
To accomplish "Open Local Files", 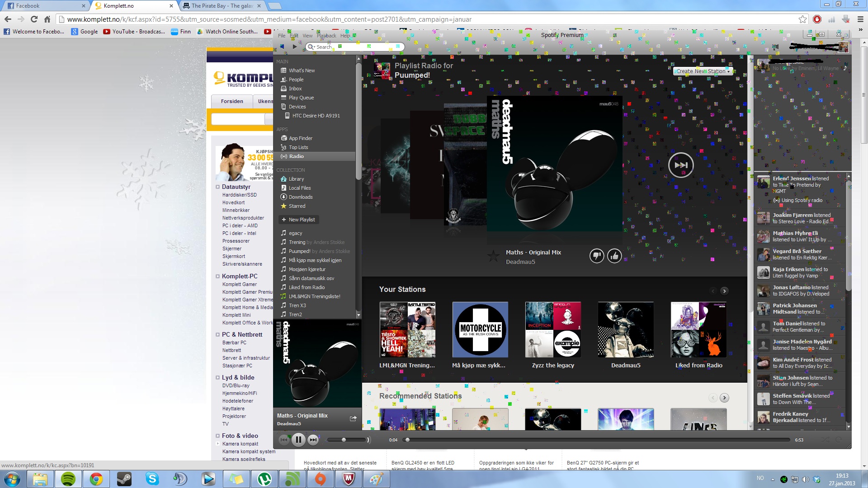I will 299,188.
